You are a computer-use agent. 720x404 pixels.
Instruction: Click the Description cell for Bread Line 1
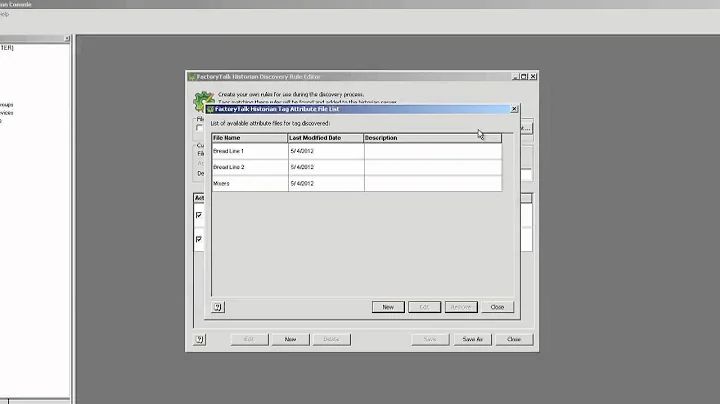[x=433, y=151]
